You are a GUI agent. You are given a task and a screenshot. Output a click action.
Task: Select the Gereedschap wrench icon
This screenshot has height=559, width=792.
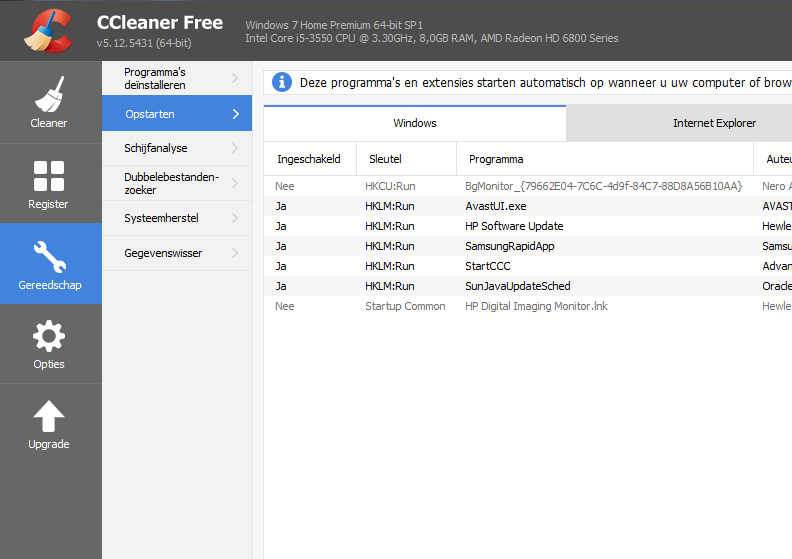[x=49, y=258]
